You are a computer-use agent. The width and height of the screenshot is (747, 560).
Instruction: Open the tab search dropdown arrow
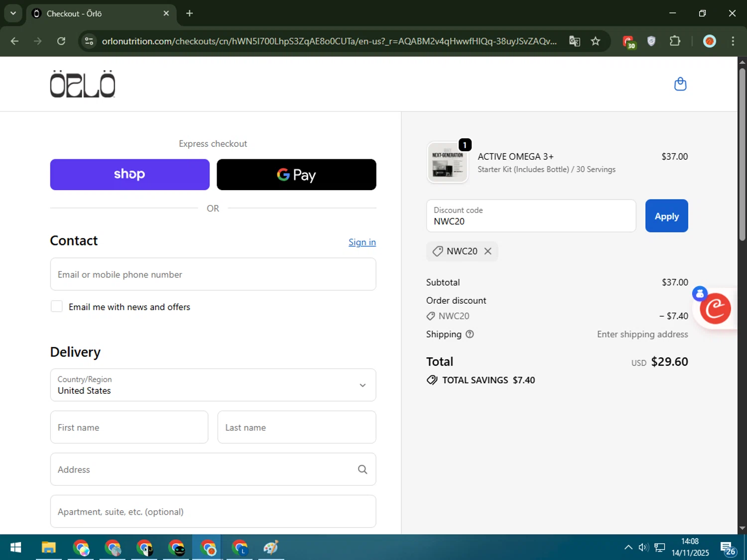(13, 13)
